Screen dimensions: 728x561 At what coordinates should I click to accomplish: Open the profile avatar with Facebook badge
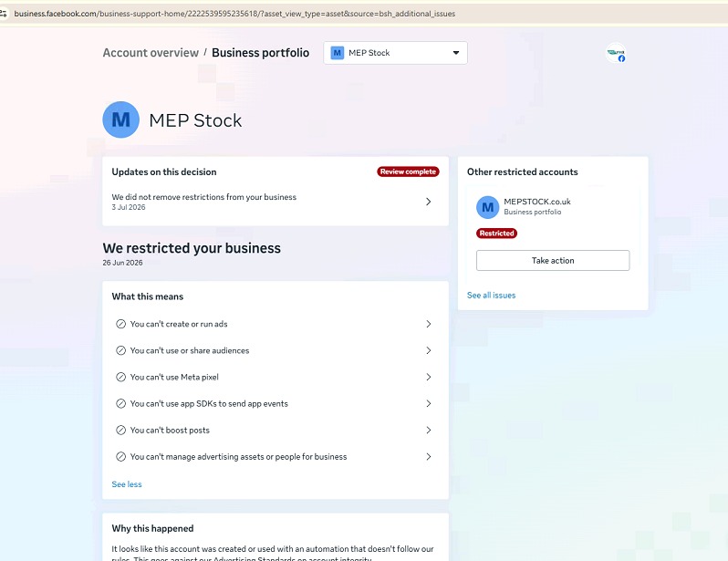(616, 53)
